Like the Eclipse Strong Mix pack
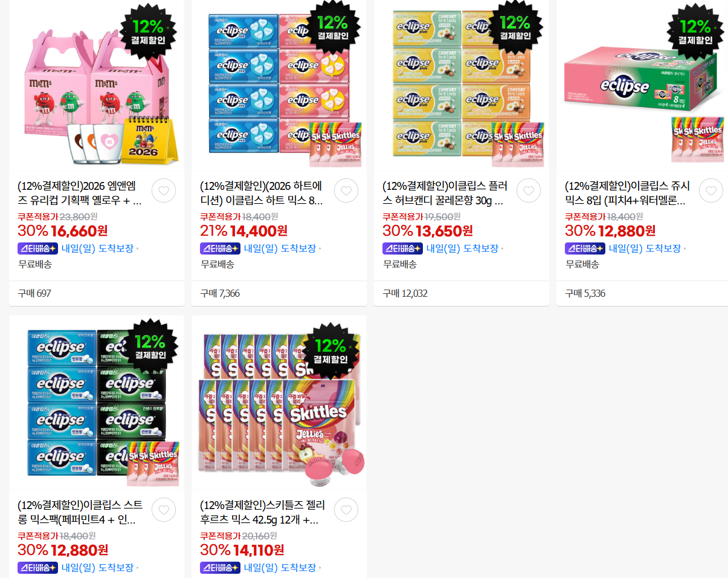This screenshot has width=728, height=578. click(x=164, y=510)
